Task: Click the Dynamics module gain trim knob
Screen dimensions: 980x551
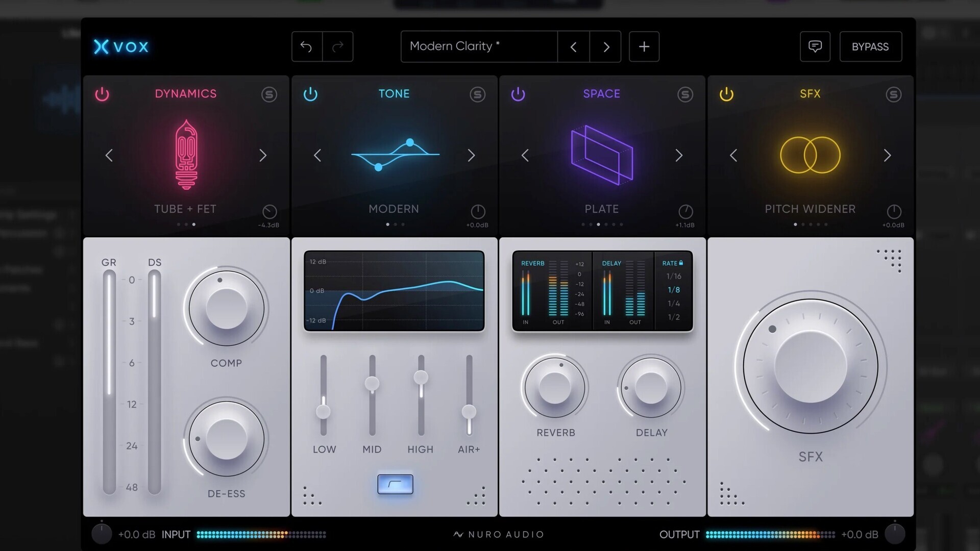Action: point(269,211)
